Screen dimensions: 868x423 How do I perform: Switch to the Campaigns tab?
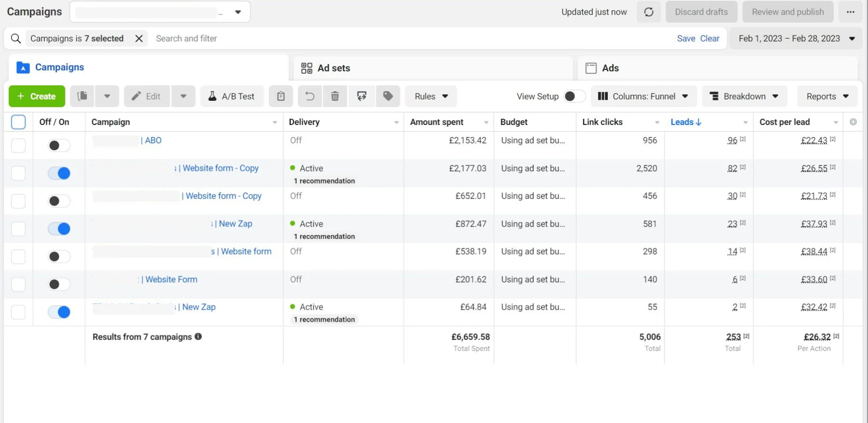click(x=149, y=68)
